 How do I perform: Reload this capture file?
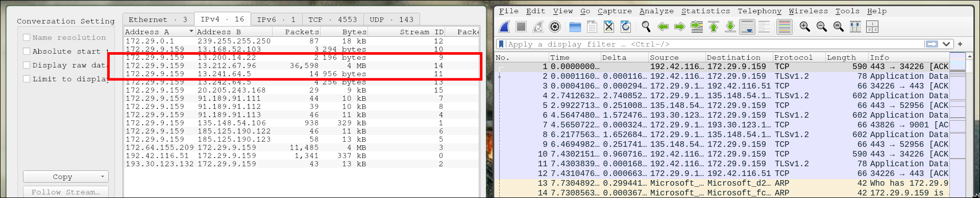click(625, 27)
